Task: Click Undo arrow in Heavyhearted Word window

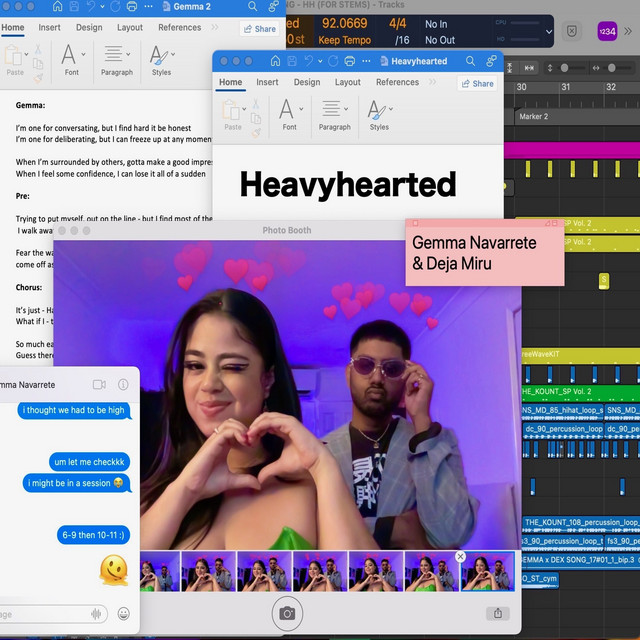Action: [x=309, y=61]
